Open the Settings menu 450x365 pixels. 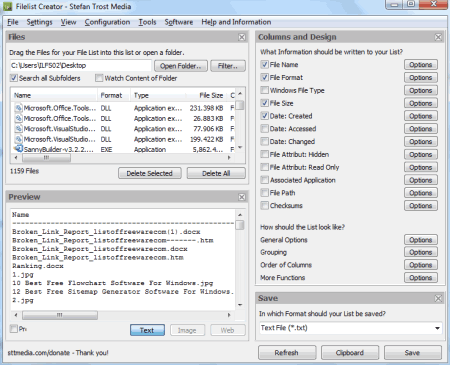click(39, 22)
